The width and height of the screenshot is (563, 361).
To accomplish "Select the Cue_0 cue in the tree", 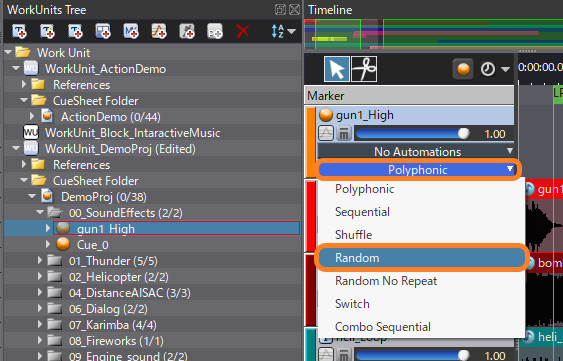I will click(x=92, y=245).
